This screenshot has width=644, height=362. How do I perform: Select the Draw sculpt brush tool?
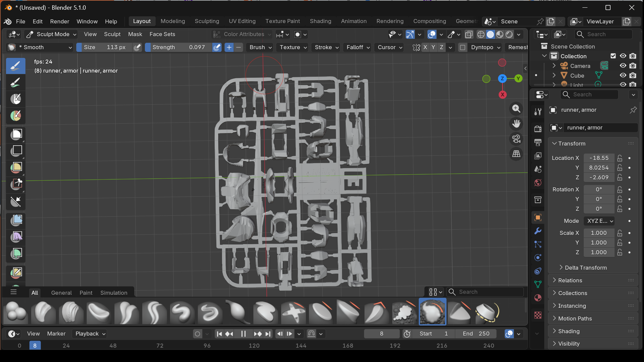pyautogui.click(x=16, y=66)
